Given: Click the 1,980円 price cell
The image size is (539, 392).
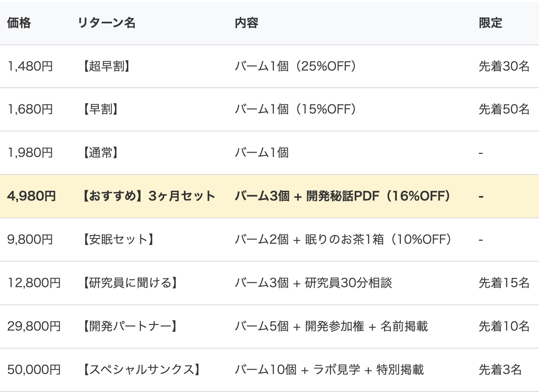Looking at the screenshot, I should point(30,153).
